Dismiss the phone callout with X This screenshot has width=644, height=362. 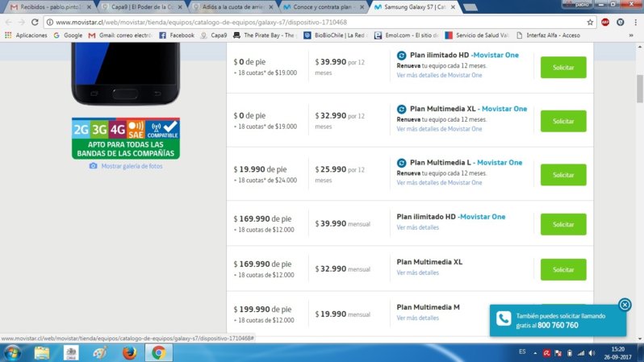tap(625, 305)
